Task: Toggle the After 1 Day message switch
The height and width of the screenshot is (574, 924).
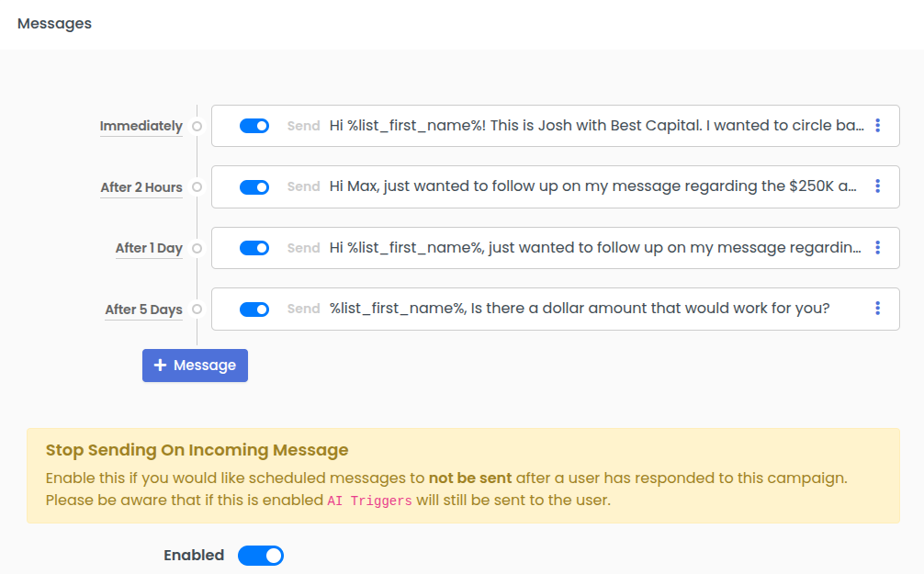Action: point(254,248)
